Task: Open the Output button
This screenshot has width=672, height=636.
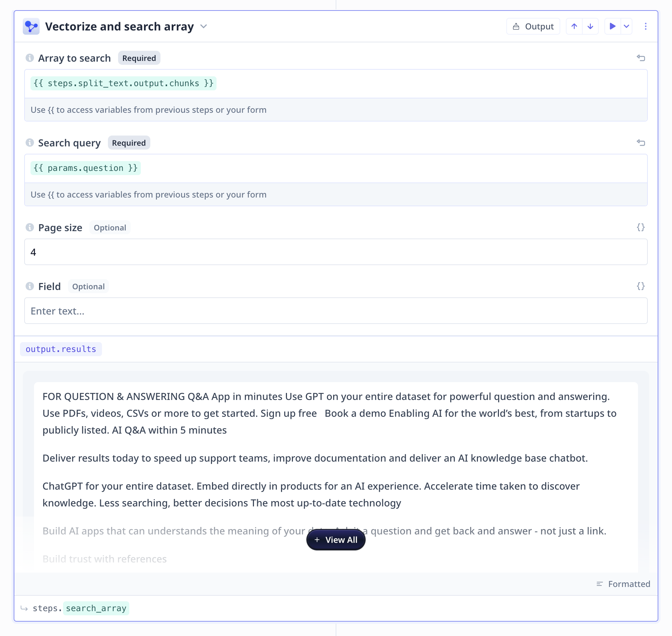Action: pos(533,27)
